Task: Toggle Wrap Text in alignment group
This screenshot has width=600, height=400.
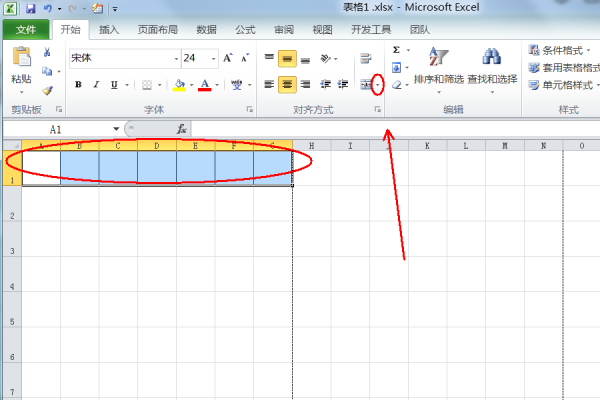Action: pos(366,58)
